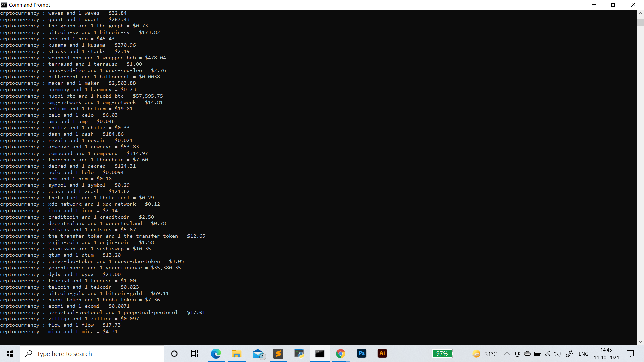The image size is (644, 362).
Task: Click the 'wrapped-bnb = $478.04' line
Action: (x=83, y=58)
